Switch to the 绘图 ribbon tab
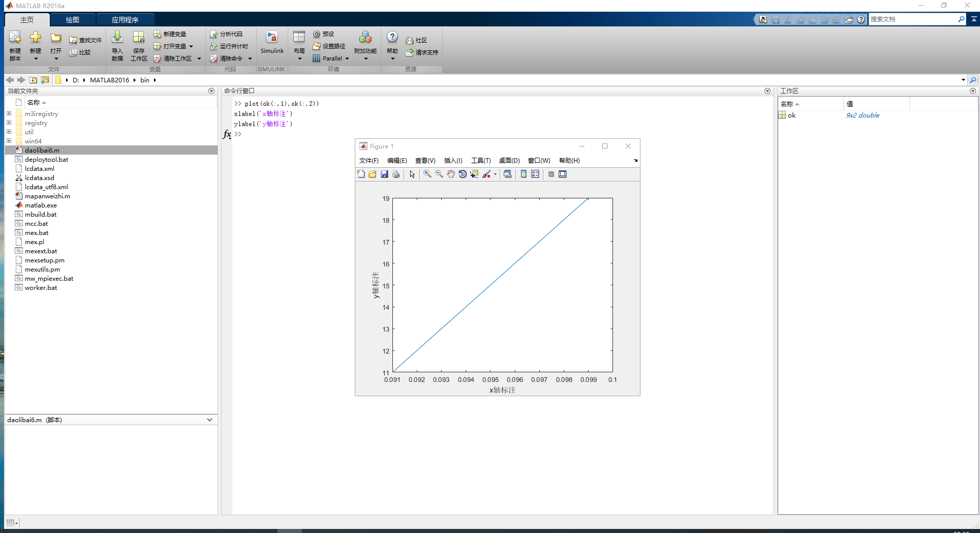 tap(72, 19)
